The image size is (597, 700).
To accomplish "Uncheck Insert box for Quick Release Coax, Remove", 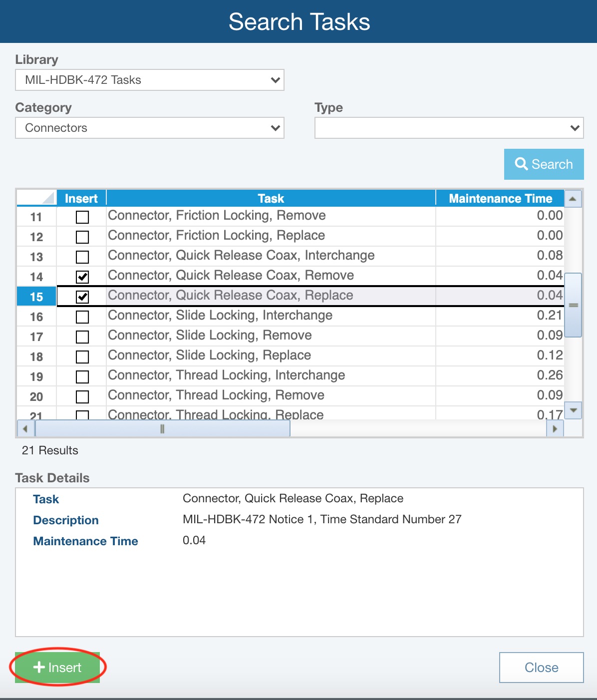I will coord(82,277).
